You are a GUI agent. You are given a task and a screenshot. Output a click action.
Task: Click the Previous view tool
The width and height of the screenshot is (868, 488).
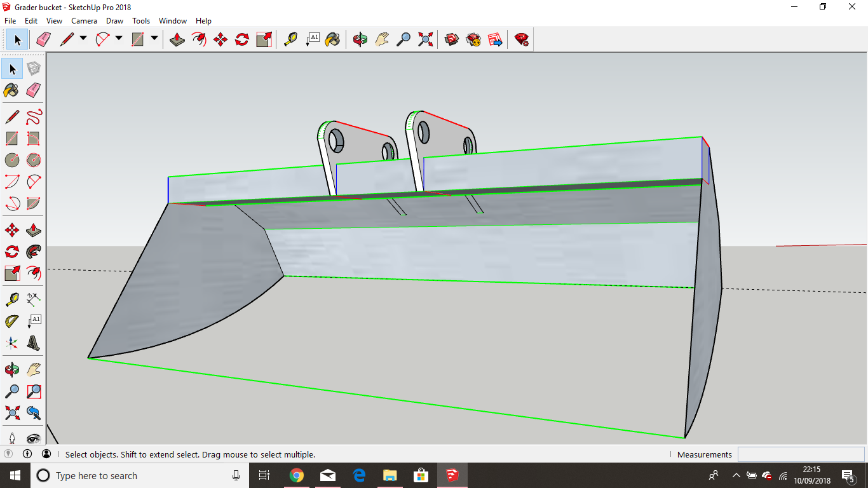point(34,413)
